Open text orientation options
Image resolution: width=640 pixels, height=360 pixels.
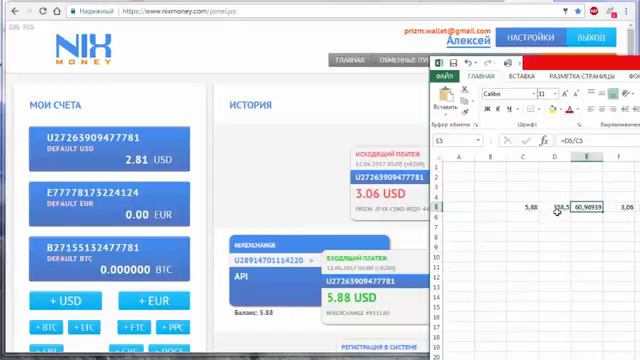[626, 93]
